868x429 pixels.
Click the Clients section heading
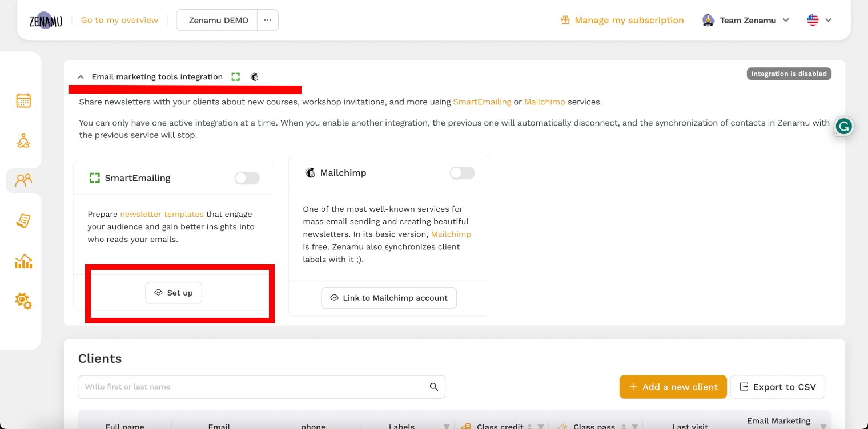100,358
